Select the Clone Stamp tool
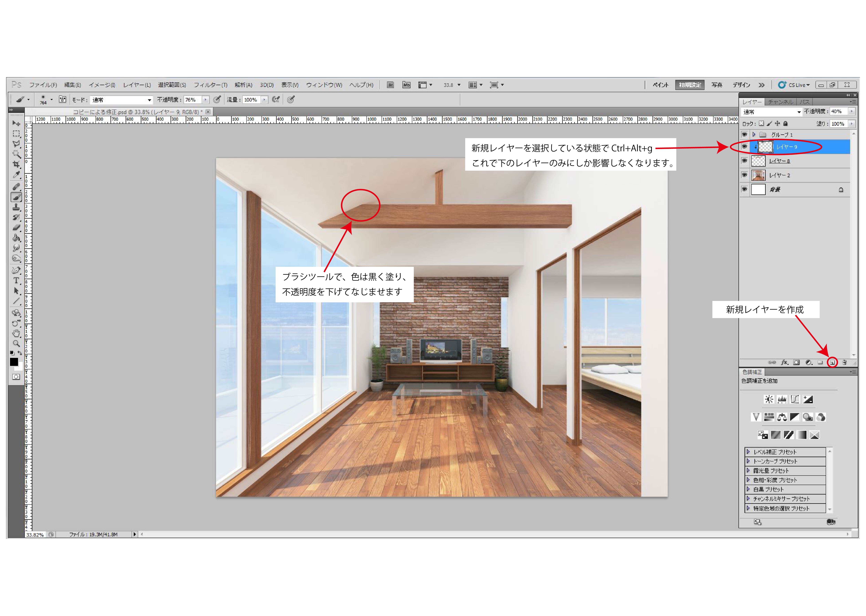This screenshot has width=866, height=616. 16,207
